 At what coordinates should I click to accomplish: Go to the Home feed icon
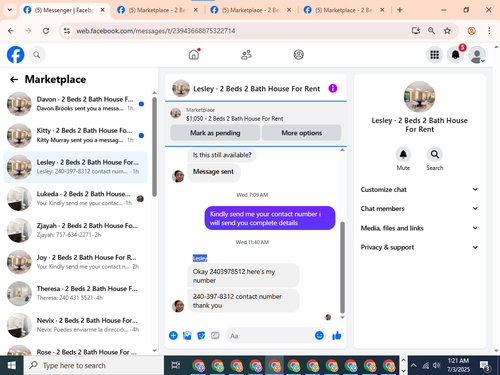tap(194, 54)
